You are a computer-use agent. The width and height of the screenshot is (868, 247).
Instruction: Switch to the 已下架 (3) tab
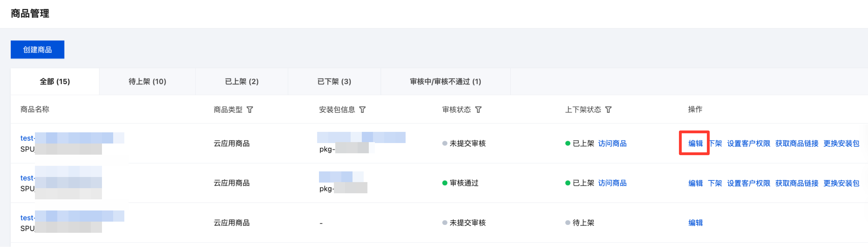(x=334, y=81)
